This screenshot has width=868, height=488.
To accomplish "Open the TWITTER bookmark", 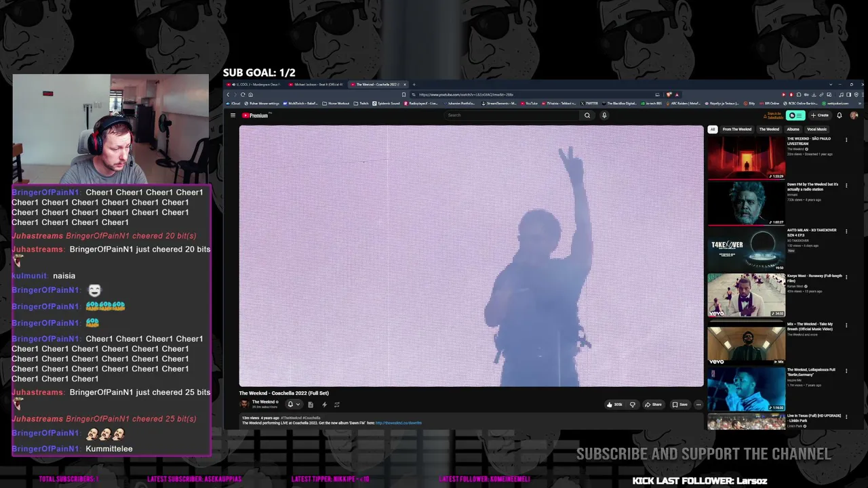I will pyautogui.click(x=590, y=104).
